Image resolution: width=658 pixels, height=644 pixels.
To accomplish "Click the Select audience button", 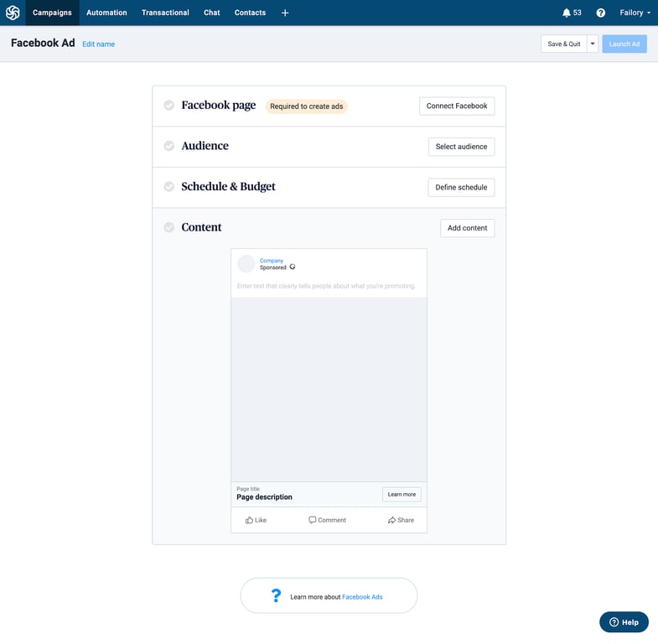I will [x=462, y=147].
